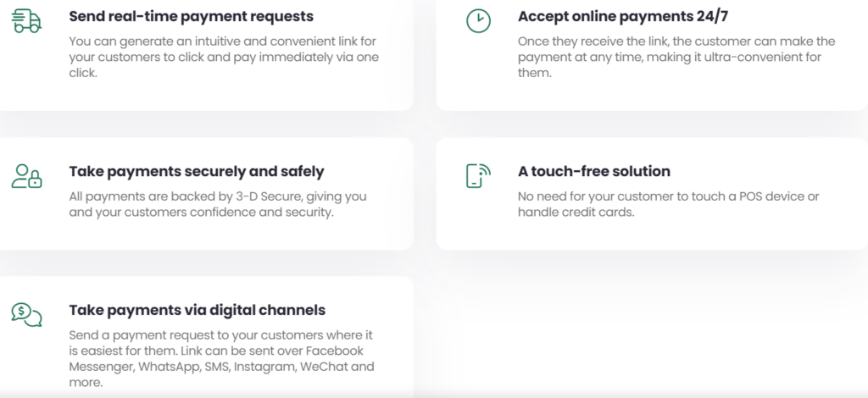Click the paragraph about generating an intuitive link
The height and width of the screenshot is (398, 868).
(x=224, y=57)
